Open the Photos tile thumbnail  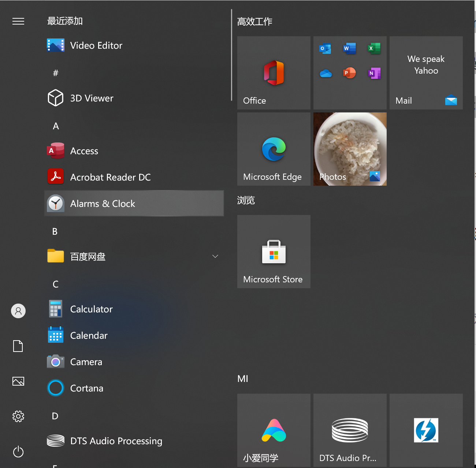(x=350, y=149)
